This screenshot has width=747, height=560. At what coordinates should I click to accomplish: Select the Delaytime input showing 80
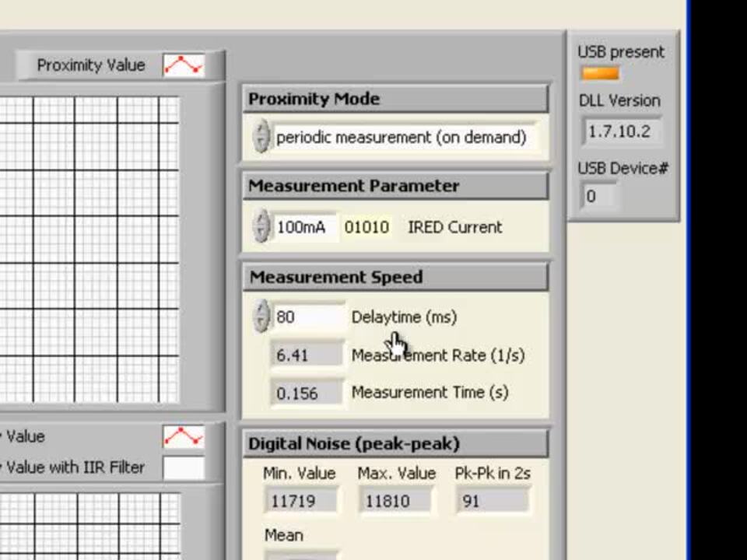307,317
